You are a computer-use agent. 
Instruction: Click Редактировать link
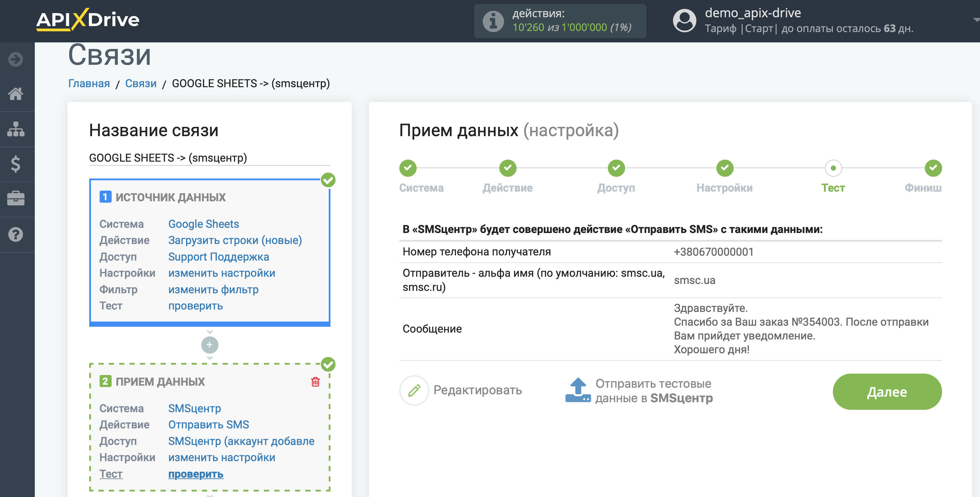[x=478, y=390]
